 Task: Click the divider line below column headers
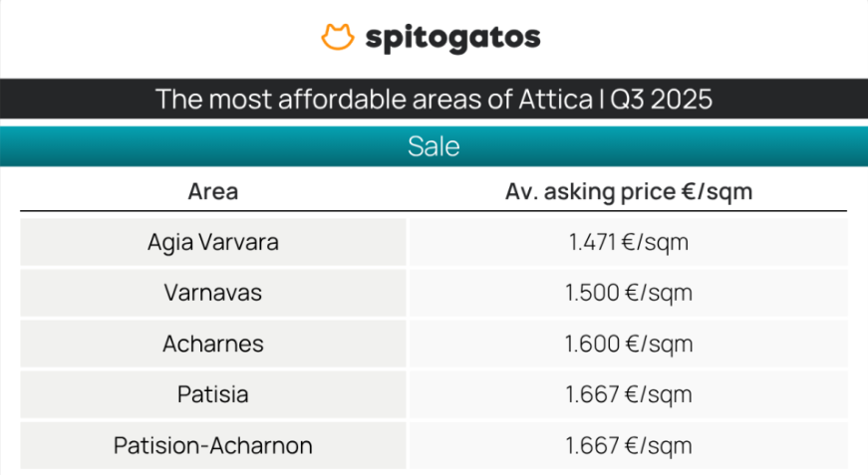pos(434,210)
